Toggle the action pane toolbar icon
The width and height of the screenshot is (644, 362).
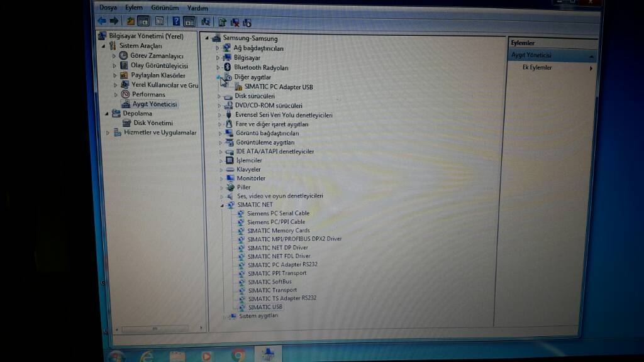click(189, 22)
